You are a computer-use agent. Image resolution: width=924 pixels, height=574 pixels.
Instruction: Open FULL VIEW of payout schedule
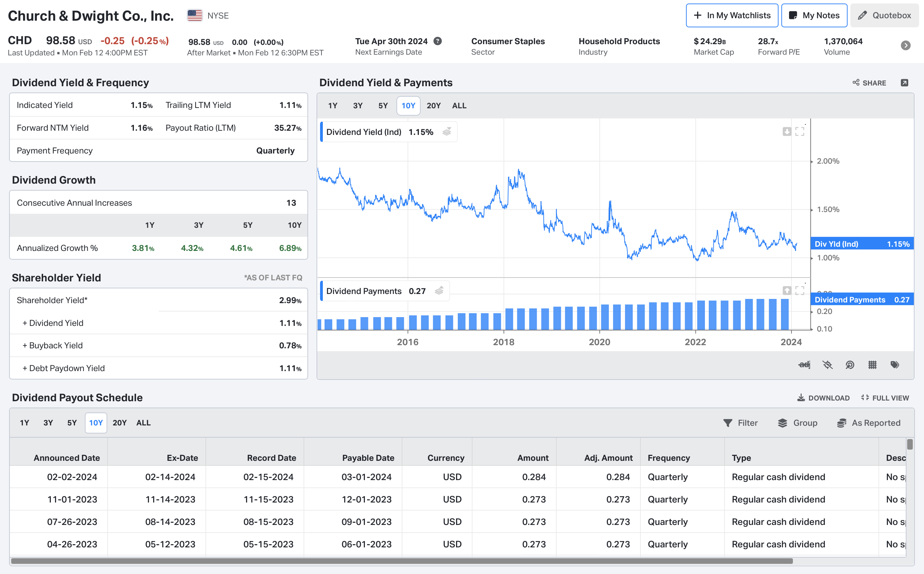pos(885,398)
